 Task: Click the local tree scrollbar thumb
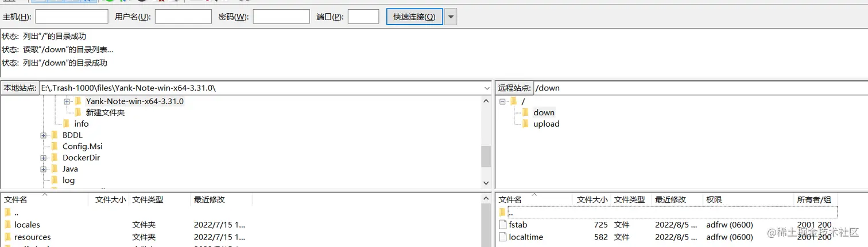pyautogui.click(x=486, y=156)
